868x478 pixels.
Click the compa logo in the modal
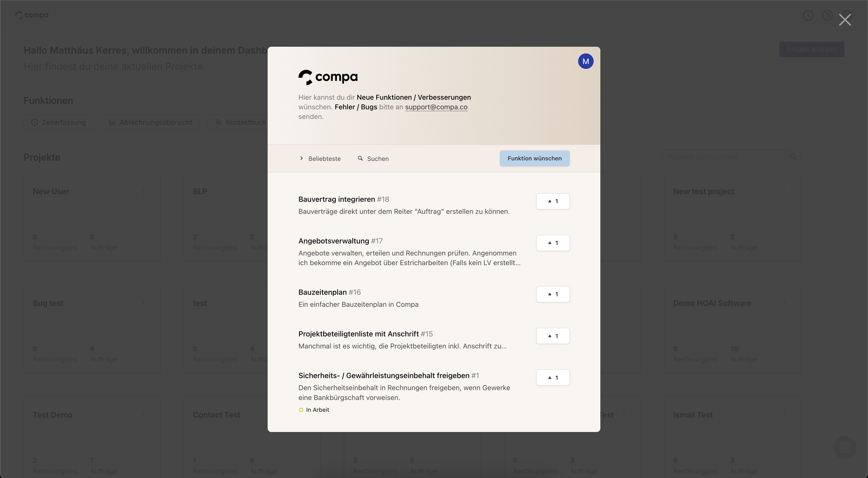point(328,77)
